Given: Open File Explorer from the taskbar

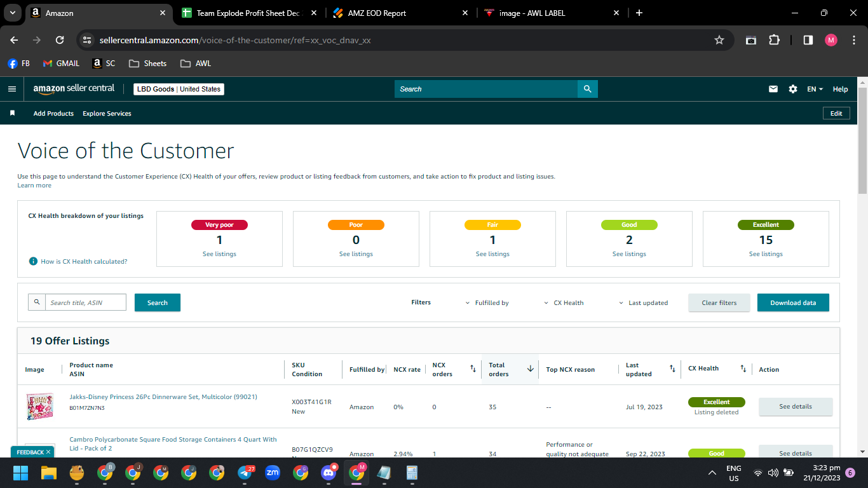Looking at the screenshot, I should coord(49,473).
